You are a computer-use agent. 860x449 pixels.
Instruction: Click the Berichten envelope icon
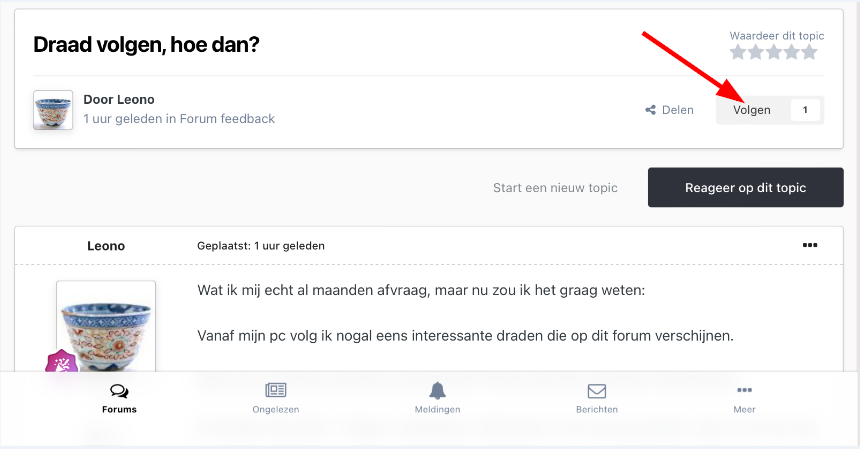597,391
